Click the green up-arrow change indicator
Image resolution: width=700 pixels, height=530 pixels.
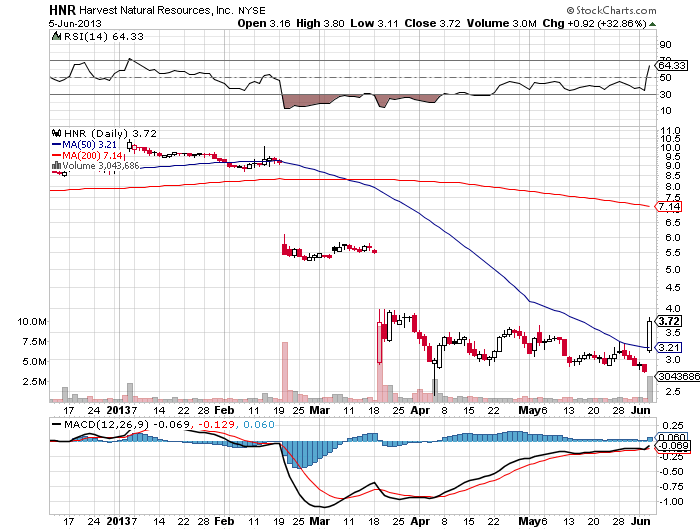(653, 24)
